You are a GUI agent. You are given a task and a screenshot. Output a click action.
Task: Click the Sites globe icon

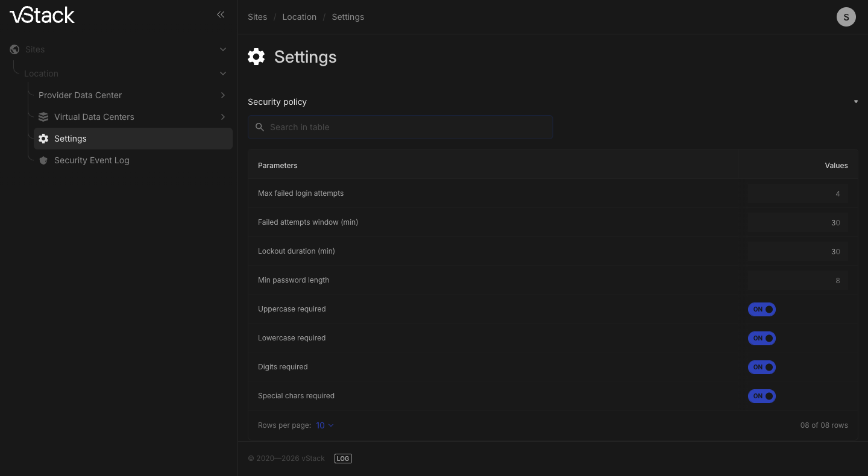tap(14, 49)
